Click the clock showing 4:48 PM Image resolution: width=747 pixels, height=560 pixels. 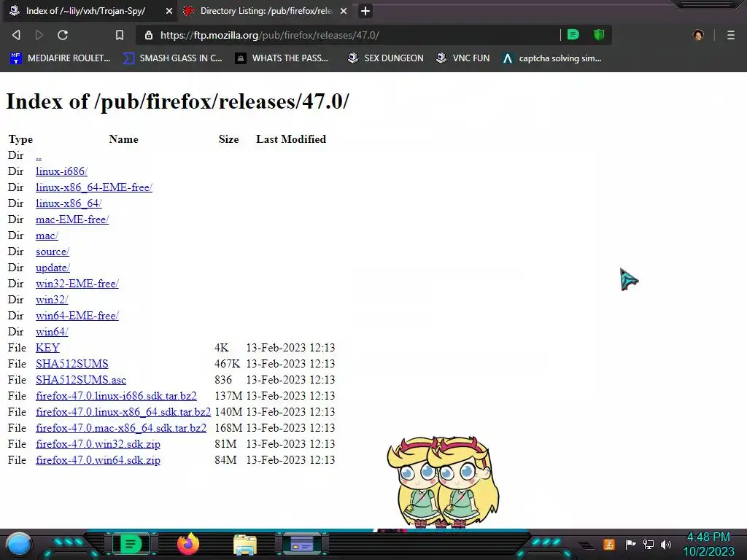[x=708, y=537]
